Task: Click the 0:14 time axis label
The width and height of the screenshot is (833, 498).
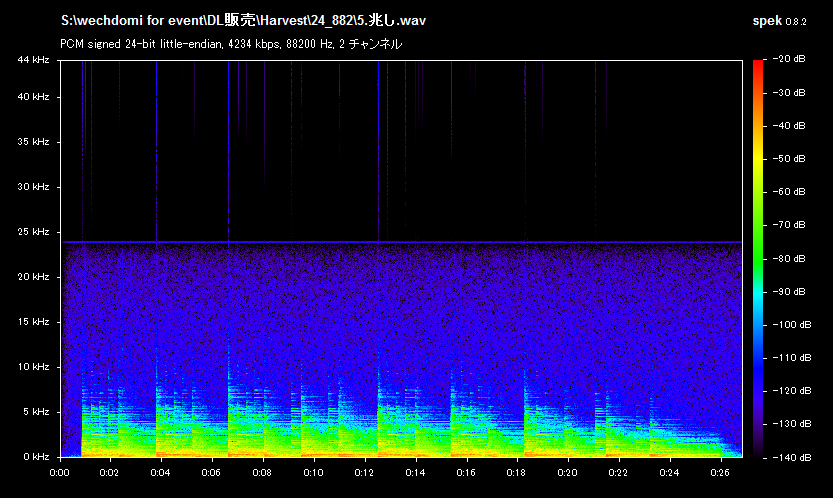Action: tap(415, 473)
